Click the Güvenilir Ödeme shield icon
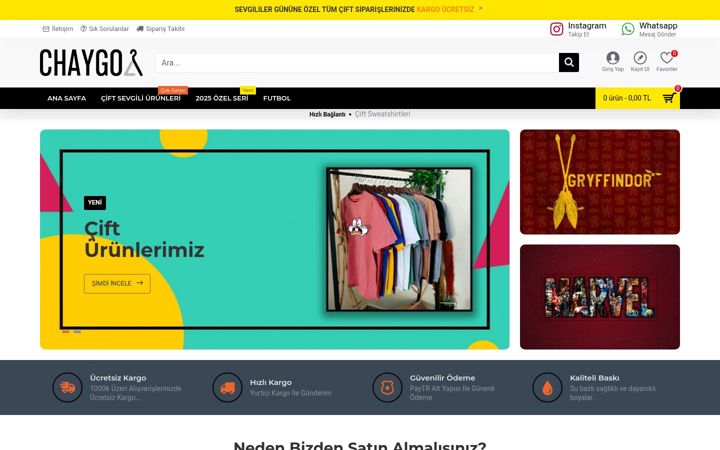 tap(387, 388)
